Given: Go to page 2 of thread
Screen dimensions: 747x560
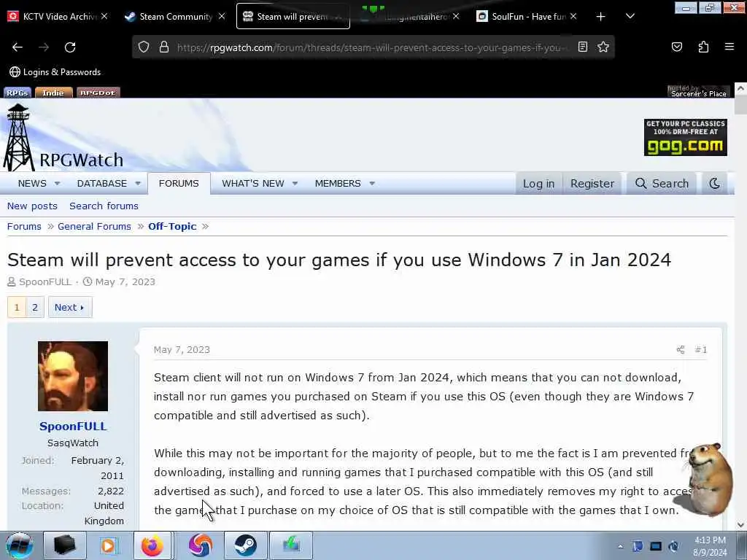Looking at the screenshot, I should click(35, 307).
